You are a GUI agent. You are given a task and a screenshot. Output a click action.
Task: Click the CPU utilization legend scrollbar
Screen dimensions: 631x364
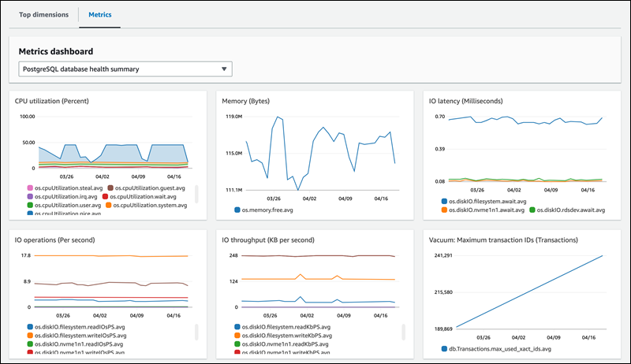pyautogui.click(x=196, y=198)
